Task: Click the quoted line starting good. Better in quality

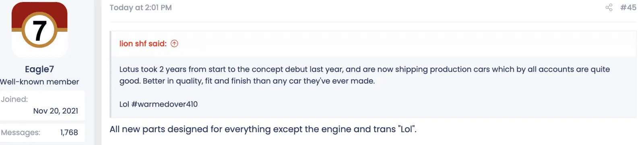Action: click(247, 81)
